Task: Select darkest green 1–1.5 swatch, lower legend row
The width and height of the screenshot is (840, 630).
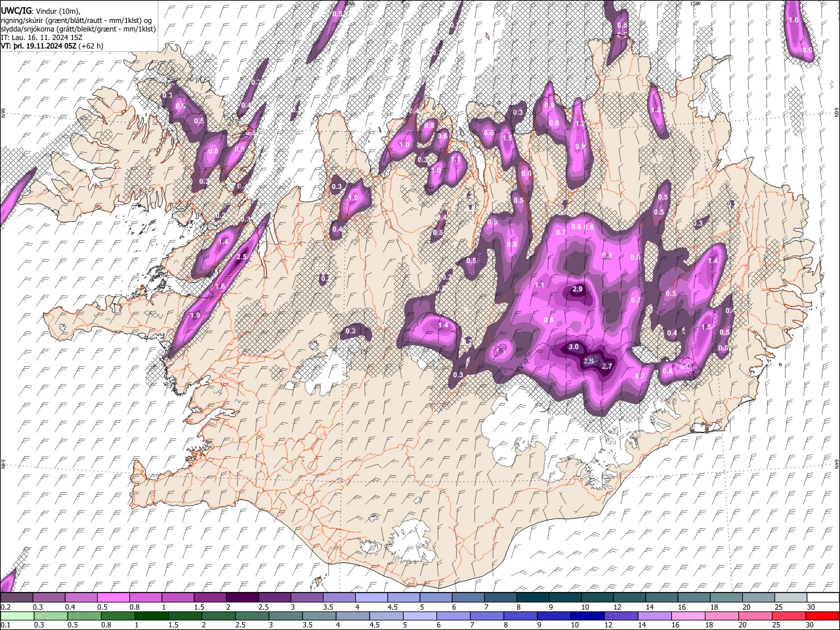Action: tap(152, 616)
